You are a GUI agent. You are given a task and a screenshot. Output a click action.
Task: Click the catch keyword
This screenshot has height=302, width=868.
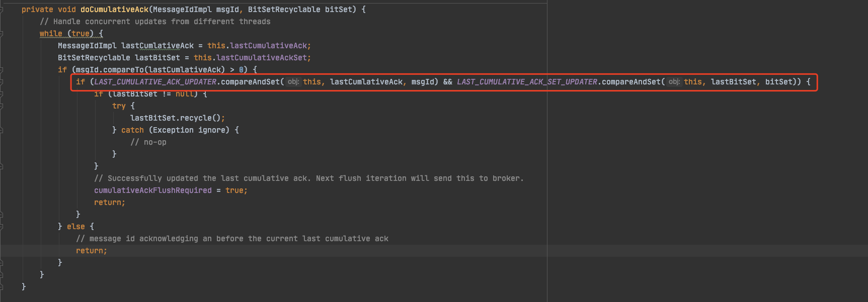tap(132, 130)
